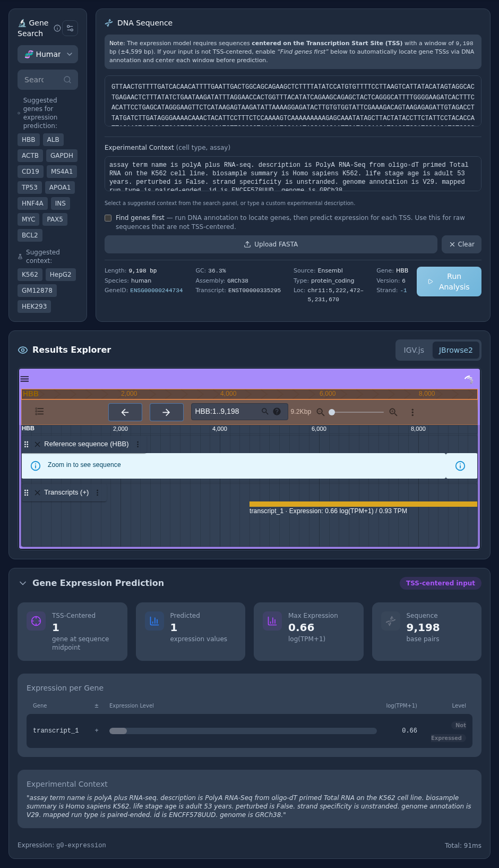
Task: Open the JBrowse track selector list icon
Action: 39,411
